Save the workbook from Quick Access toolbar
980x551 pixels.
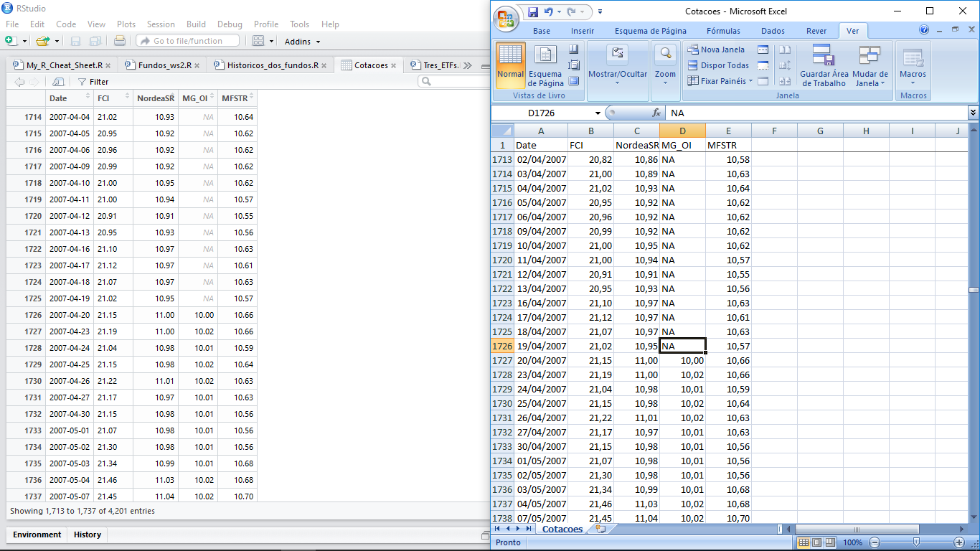pyautogui.click(x=533, y=11)
